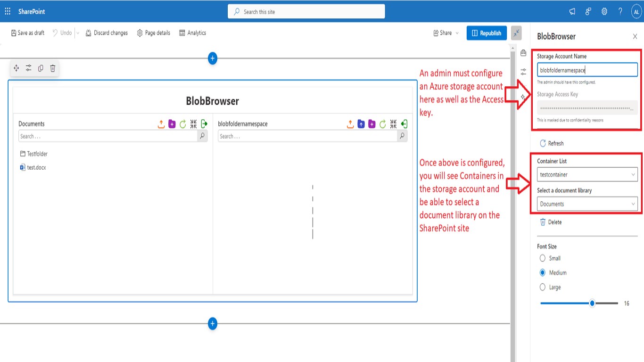Click the SharePoint home link
Screen dimensions: 644x362
pos(32,11)
